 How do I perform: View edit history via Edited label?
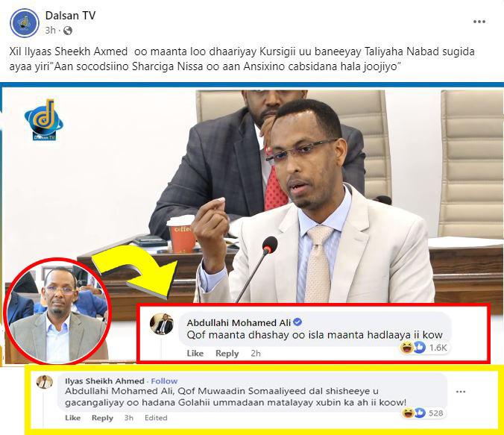tap(156, 418)
